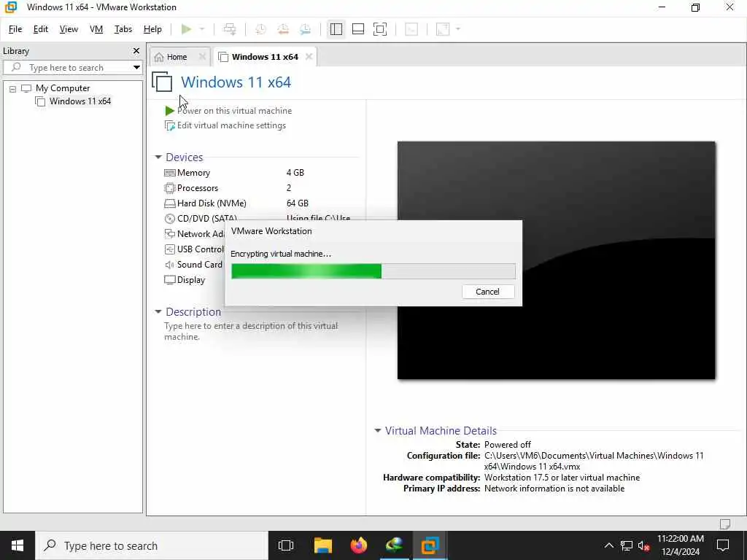
Task: Collapse the Devices section
Action: click(x=158, y=157)
